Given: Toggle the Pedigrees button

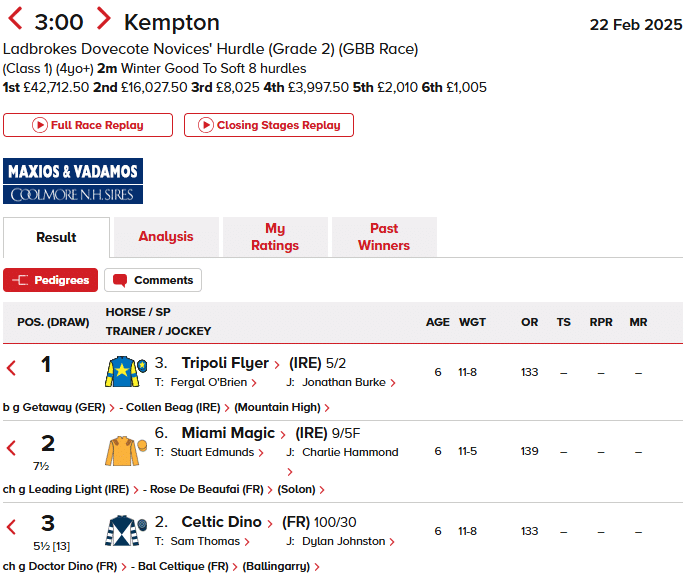Looking at the screenshot, I should pos(50,280).
